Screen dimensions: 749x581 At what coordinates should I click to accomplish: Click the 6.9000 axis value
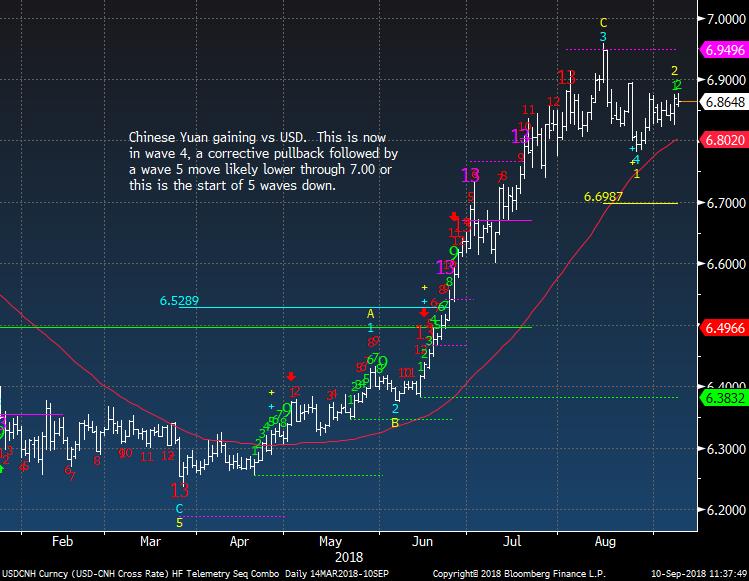[x=725, y=80]
